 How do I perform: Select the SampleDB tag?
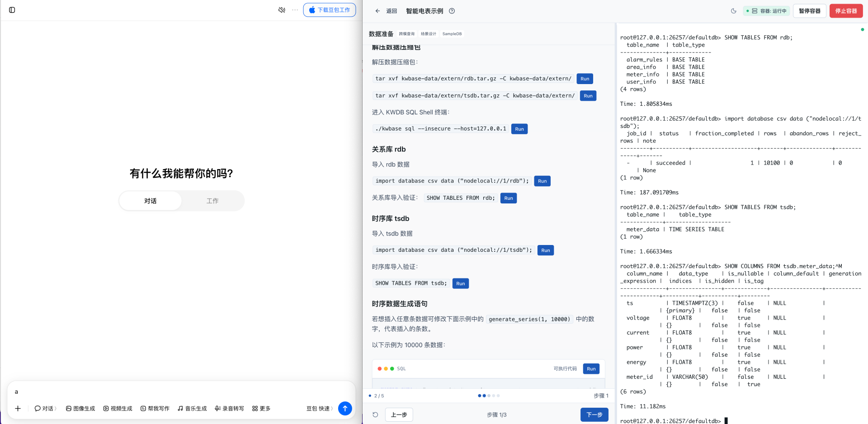pyautogui.click(x=452, y=34)
